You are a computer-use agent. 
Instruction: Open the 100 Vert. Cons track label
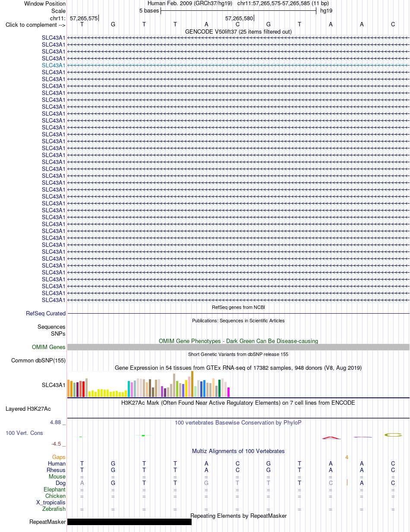pyautogui.click(x=24, y=433)
